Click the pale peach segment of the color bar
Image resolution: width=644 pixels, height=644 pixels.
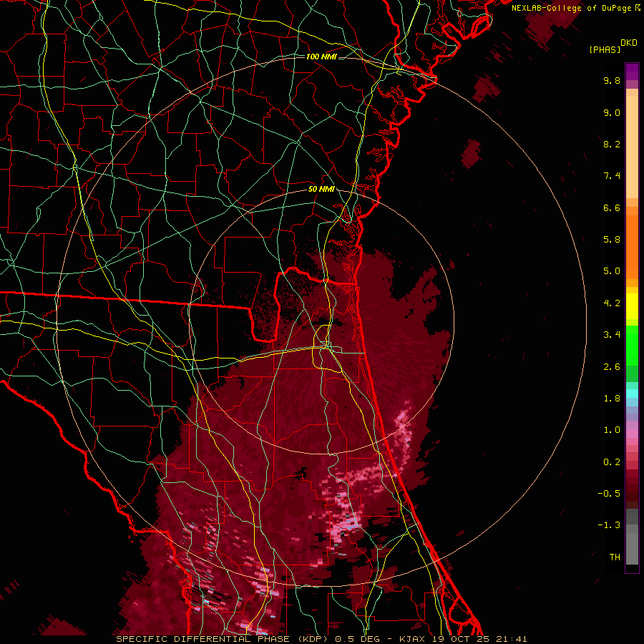pyautogui.click(x=632, y=147)
